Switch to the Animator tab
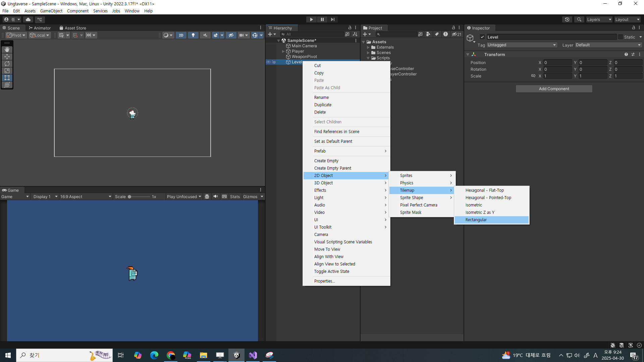The height and width of the screenshot is (362, 644). 40,28
